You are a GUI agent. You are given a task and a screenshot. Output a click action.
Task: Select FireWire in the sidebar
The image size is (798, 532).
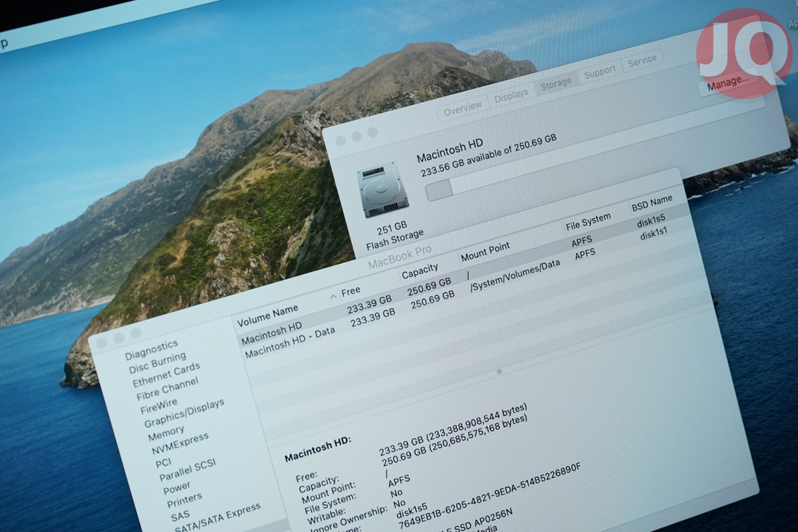pos(159,405)
